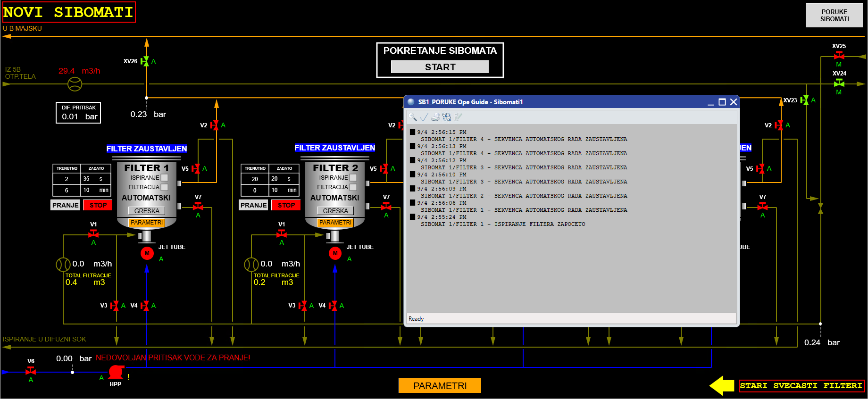Click Filter 2 TOTAL FILTRACIJE value 0.2
868x399 pixels.
(x=259, y=282)
